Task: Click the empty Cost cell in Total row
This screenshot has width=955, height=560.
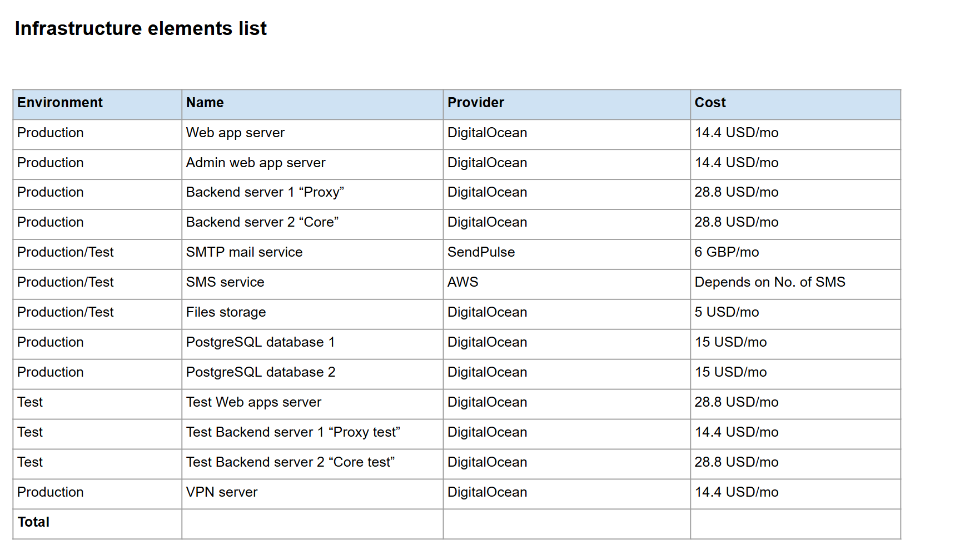Action: pos(795,523)
